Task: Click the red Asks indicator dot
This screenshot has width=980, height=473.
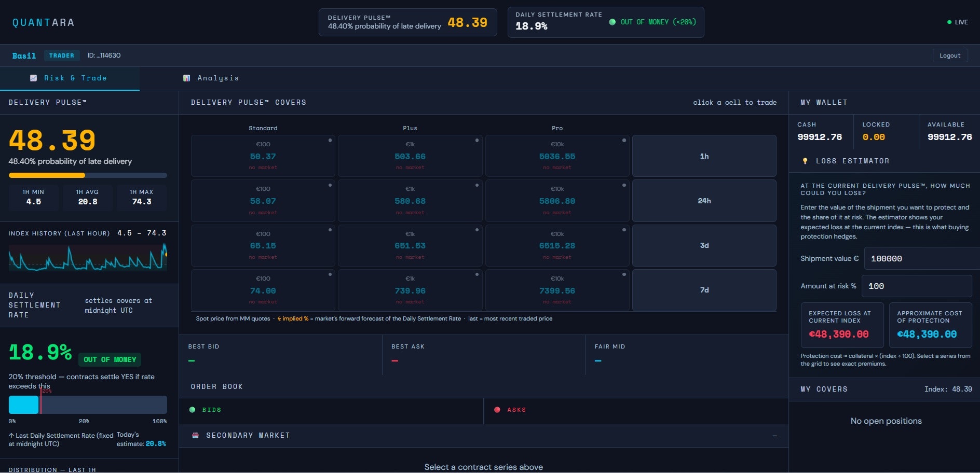Action: click(x=497, y=410)
